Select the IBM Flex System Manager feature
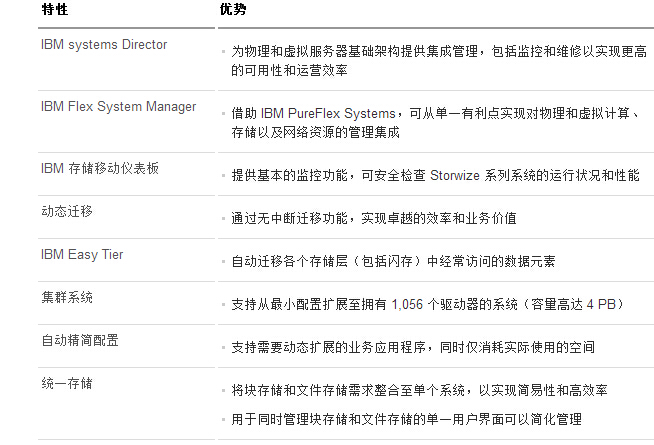 click(x=118, y=107)
